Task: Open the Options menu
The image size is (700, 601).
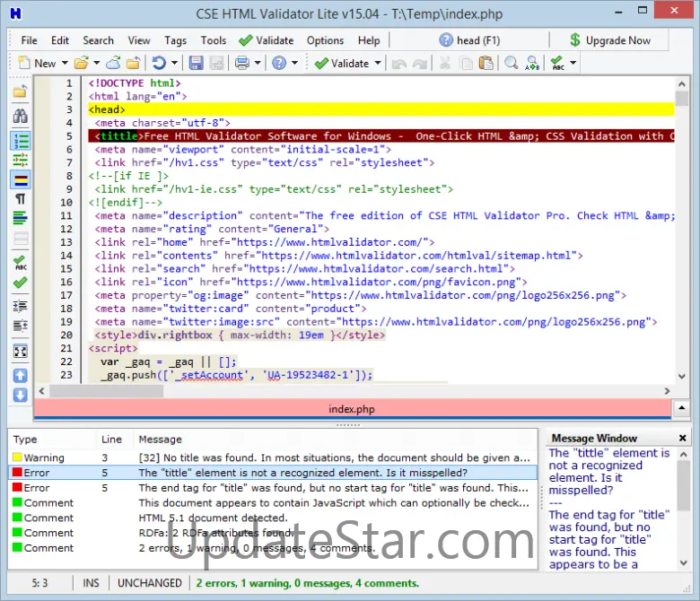Action: [x=325, y=40]
